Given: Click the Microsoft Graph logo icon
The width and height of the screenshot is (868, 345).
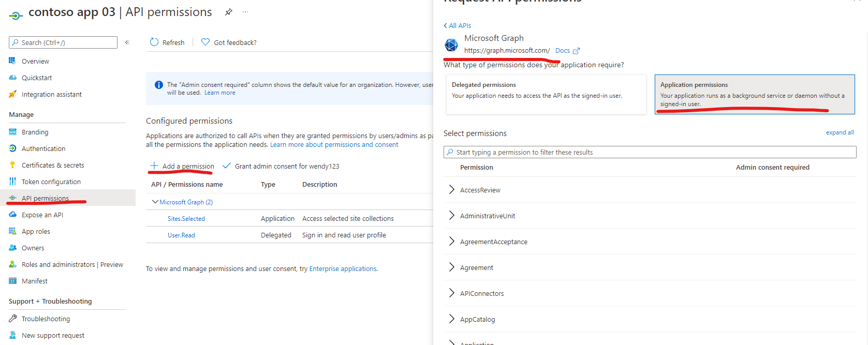Looking at the screenshot, I should [x=451, y=45].
